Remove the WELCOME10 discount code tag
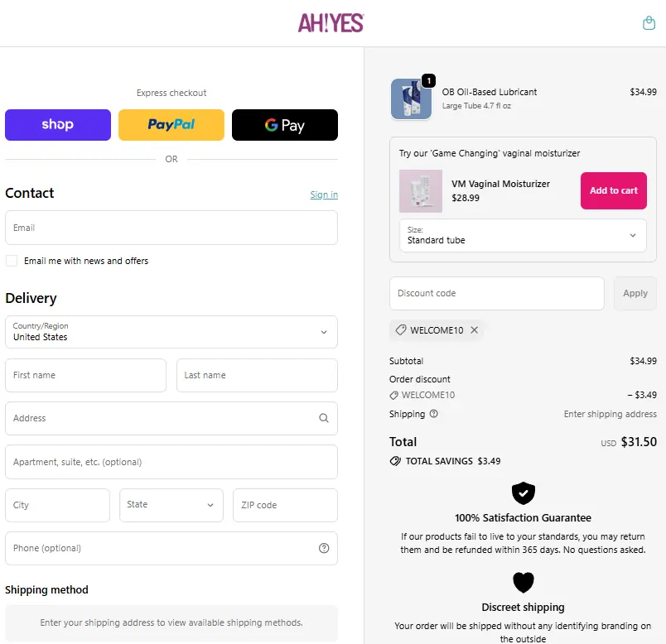 pyautogui.click(x=474, y=330)
